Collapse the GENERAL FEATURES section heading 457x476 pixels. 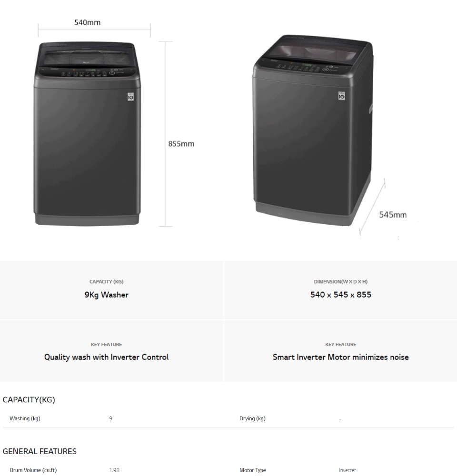[x=40, y=451]
